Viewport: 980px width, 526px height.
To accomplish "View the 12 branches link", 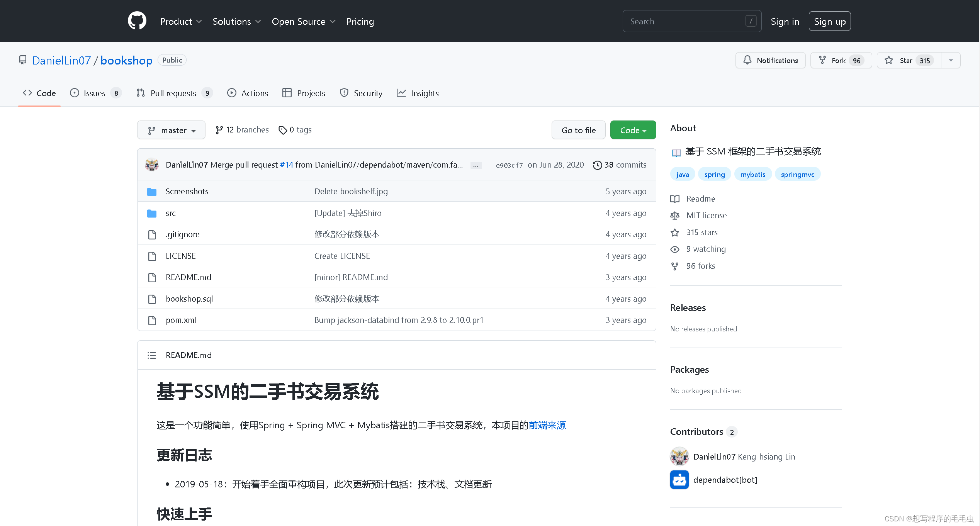I will click(x=242, y=130).
